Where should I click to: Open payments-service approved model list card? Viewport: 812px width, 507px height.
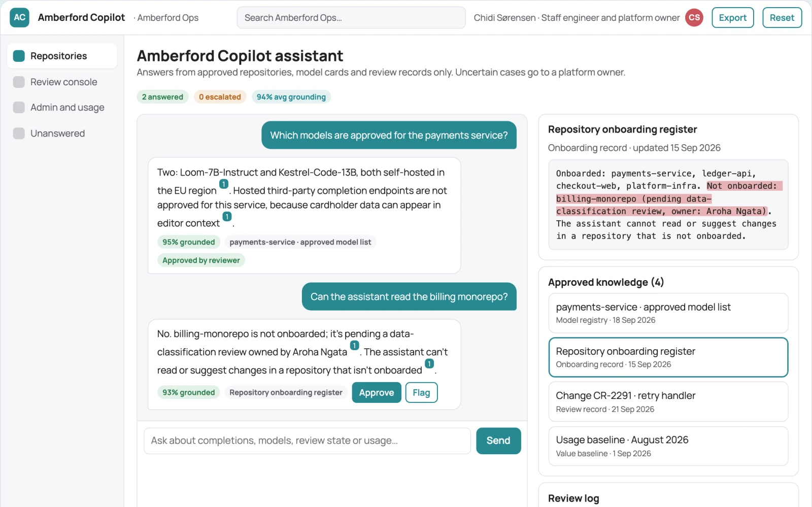[668, 313]
